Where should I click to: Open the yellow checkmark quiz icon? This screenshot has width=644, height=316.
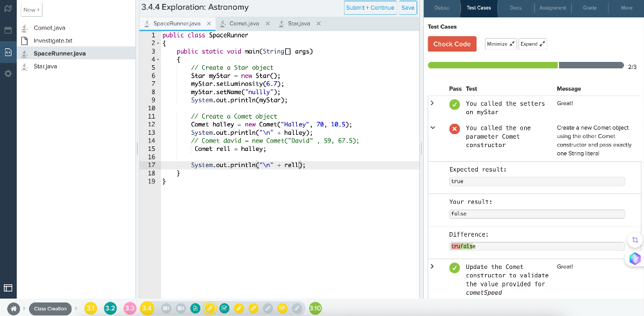coord(282,308)
